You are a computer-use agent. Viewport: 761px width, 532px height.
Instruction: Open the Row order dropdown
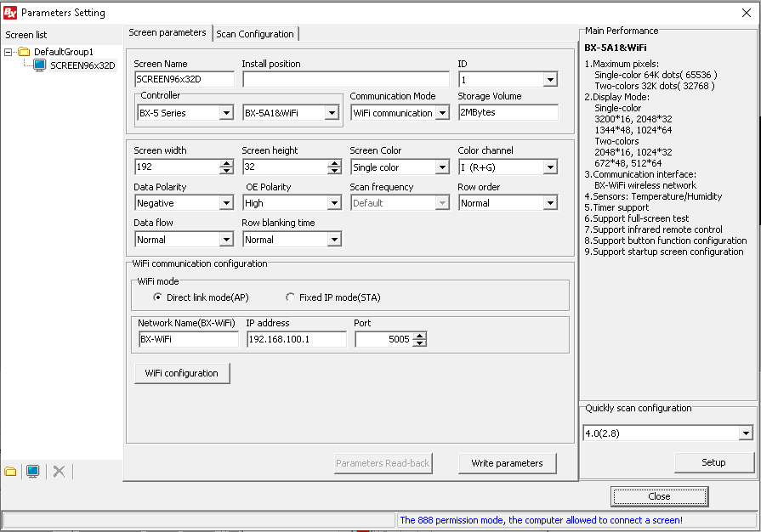click(550, 203)
